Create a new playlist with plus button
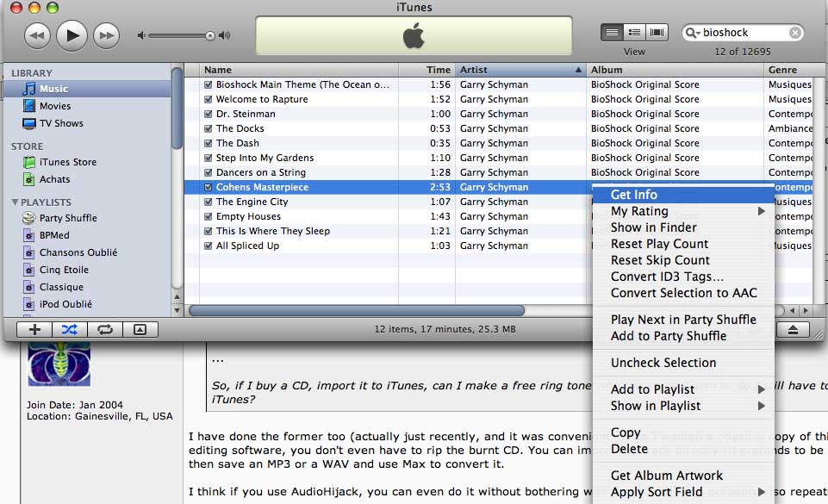Image resolution: width=828 pixels, height=504 pixels. (x=34, y=330)
